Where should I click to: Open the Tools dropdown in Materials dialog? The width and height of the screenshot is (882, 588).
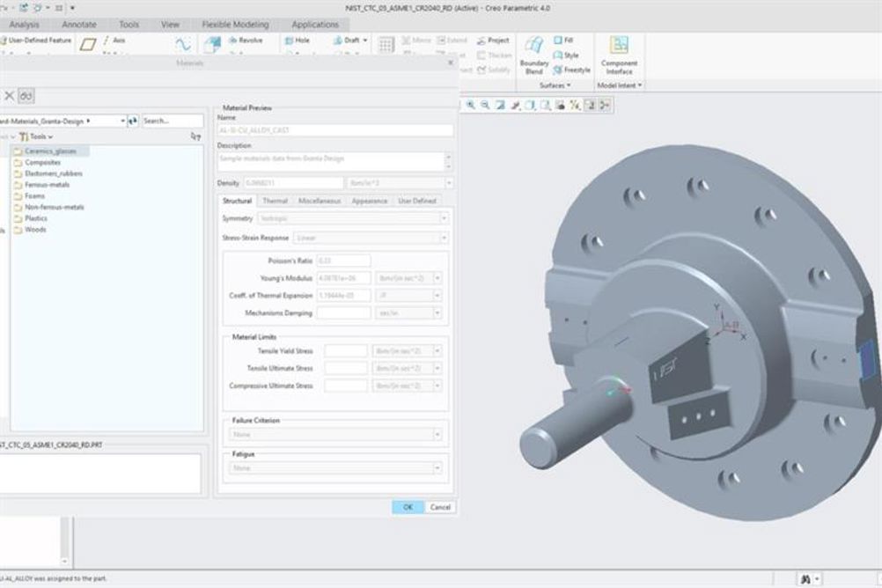pos(37,136)
